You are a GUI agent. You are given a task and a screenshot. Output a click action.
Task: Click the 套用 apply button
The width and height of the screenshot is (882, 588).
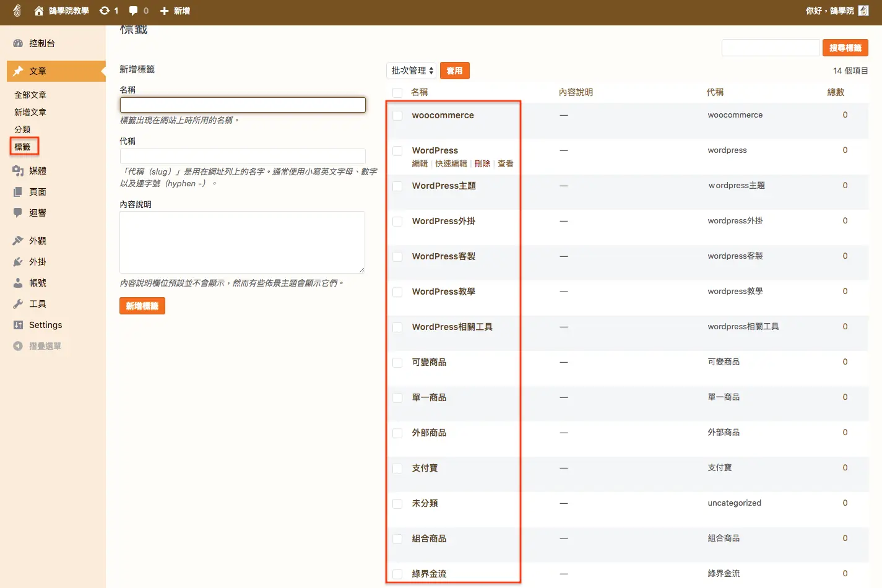(455, 71)
